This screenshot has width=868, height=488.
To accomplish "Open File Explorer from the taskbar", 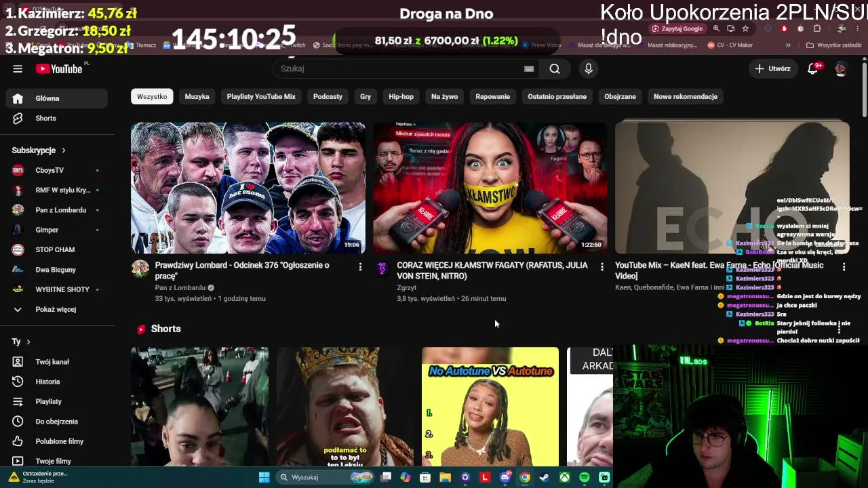I will tap(445, 477).
